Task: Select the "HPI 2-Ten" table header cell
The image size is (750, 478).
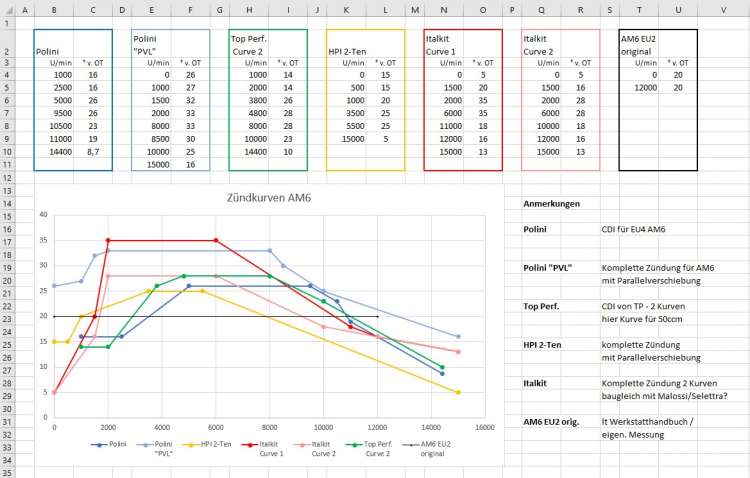Action: coord(350,49)
